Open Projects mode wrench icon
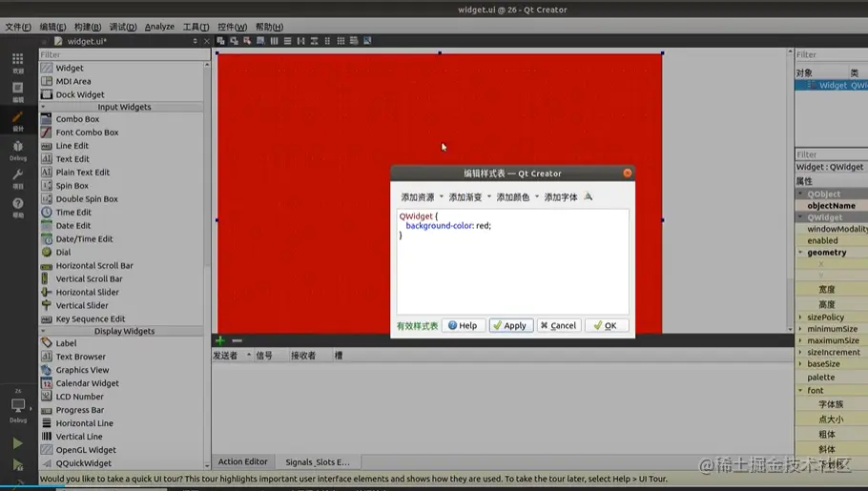 (18, 179)
